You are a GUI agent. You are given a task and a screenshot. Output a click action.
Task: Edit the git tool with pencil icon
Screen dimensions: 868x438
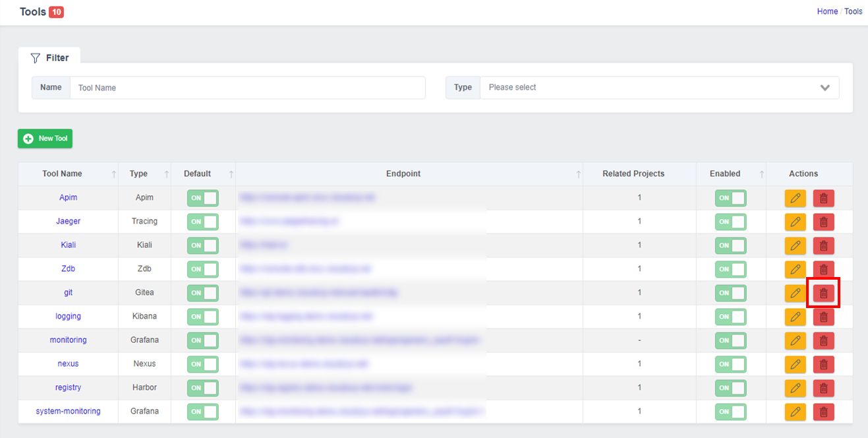coord(796,293)
